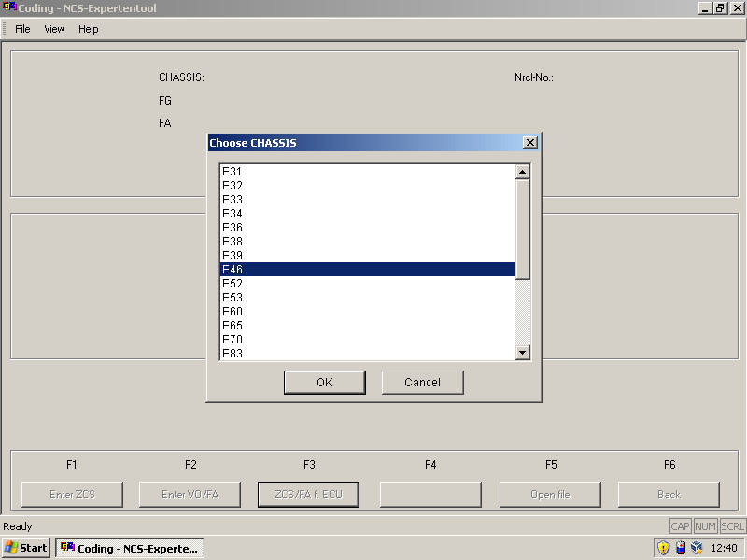
Task: Click the chassis list scroll down arrow
Action: click(523, 353)
